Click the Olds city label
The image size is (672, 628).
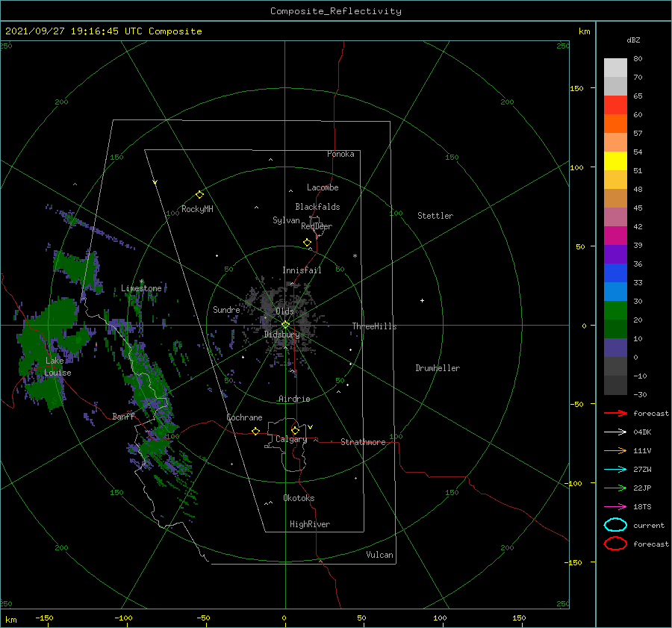[x=284, y=311]
